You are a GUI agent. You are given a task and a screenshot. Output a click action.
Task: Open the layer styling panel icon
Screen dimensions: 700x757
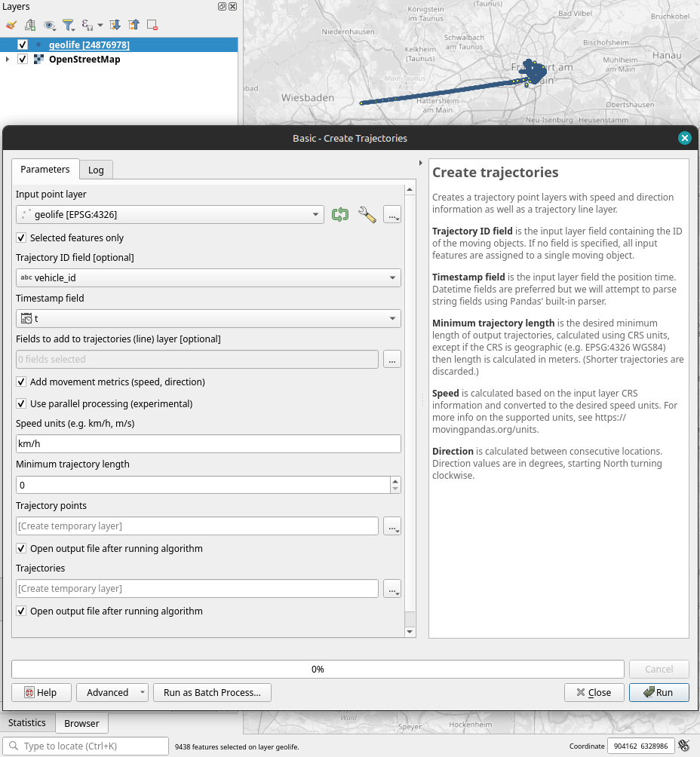point(11,25)
